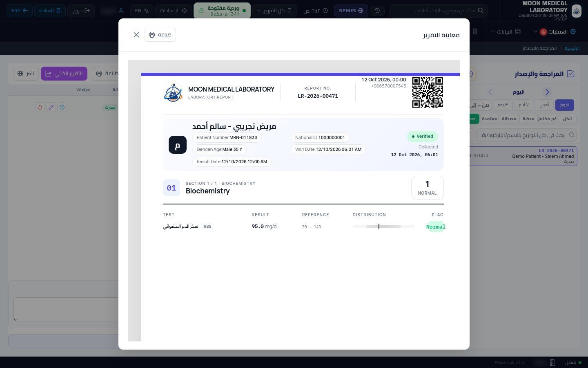This screenshot has width=588, height=368.
Task: Click the clock time display in top bar
Action: click(316, 11)
